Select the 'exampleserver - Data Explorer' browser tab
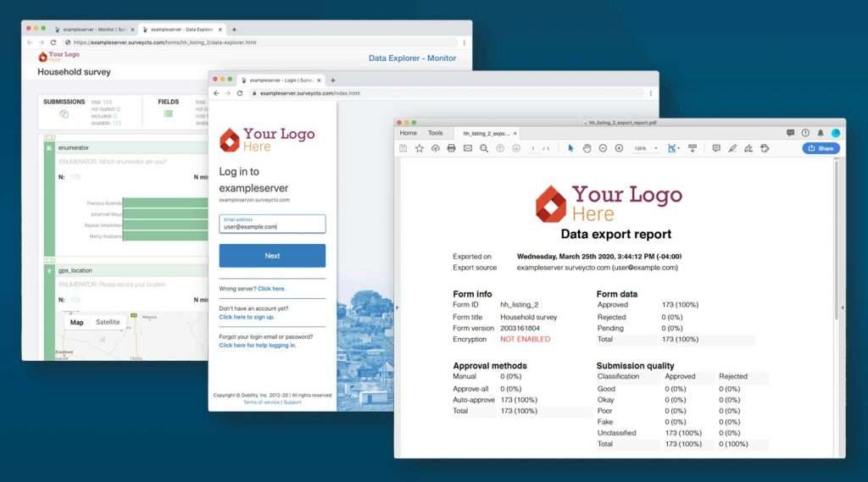The height and width of the screenshot is (482, 868). 181,30
